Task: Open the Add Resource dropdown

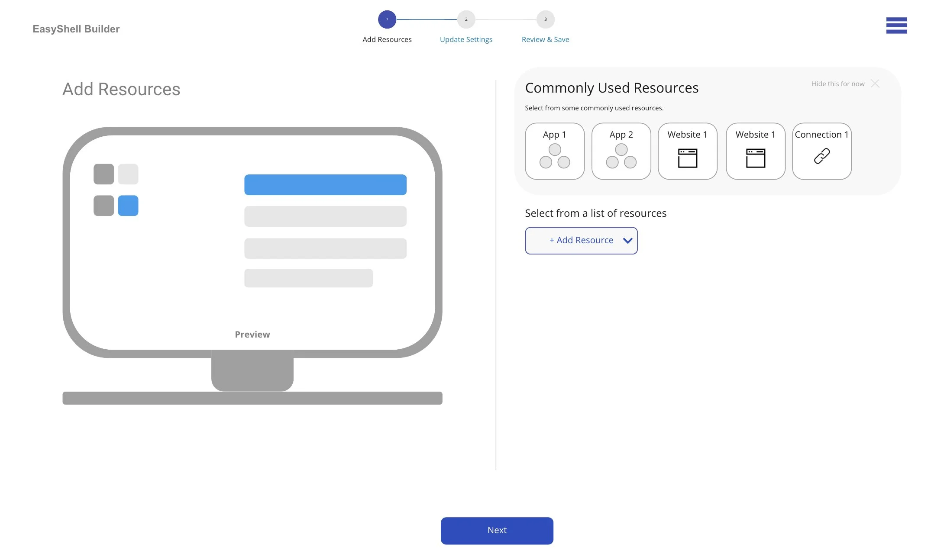Action: click(581, 241)
